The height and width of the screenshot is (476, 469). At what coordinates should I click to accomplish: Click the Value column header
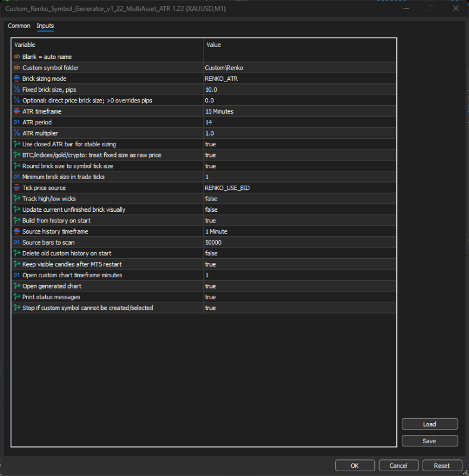300,45
